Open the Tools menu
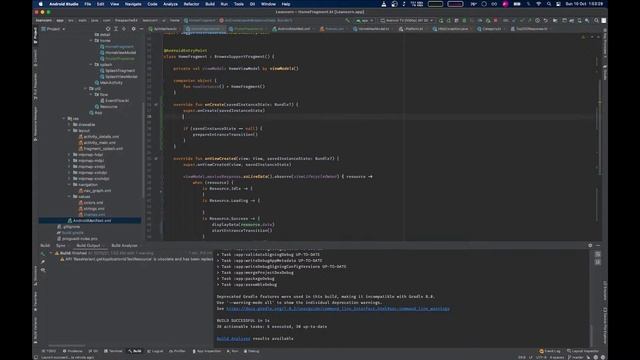Screen dimensions: 640x360 pyautogui.click(x=239, y=4)
